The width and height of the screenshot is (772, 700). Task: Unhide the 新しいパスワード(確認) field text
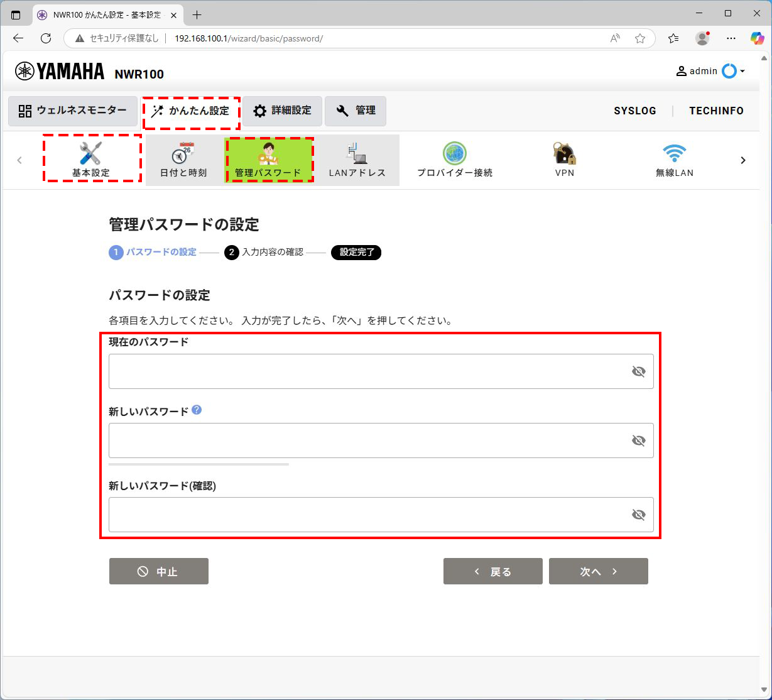[x=639, y=514]
